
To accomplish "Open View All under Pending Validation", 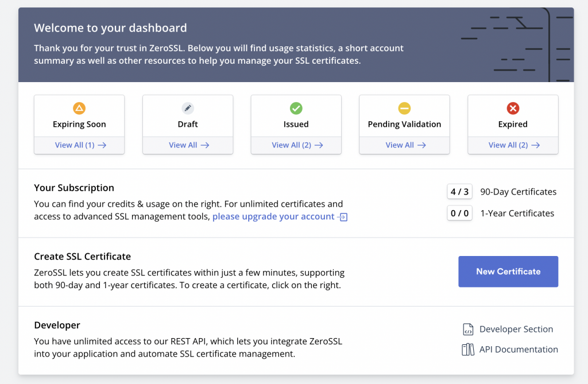I will (405, 145).
